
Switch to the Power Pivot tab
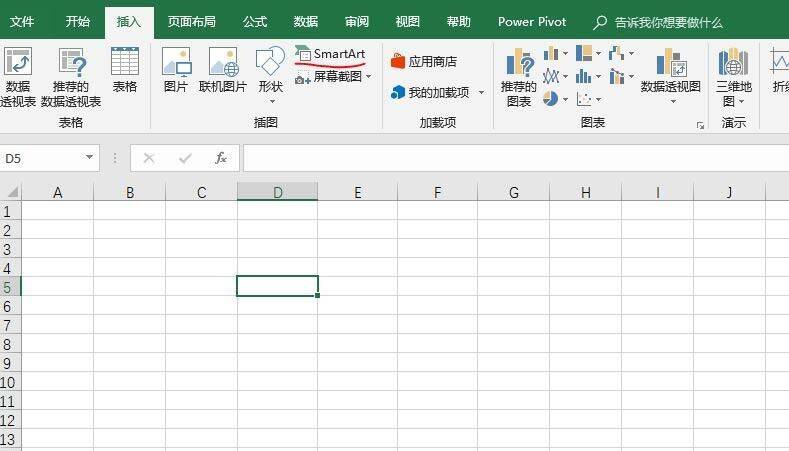click(x=532, y=22)
